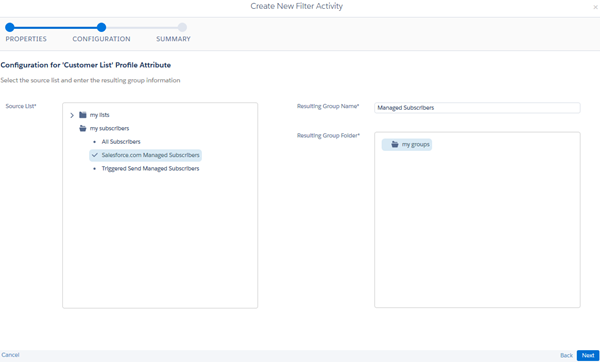
Task: Select the All Subscribers list
Action: [121, 142]
